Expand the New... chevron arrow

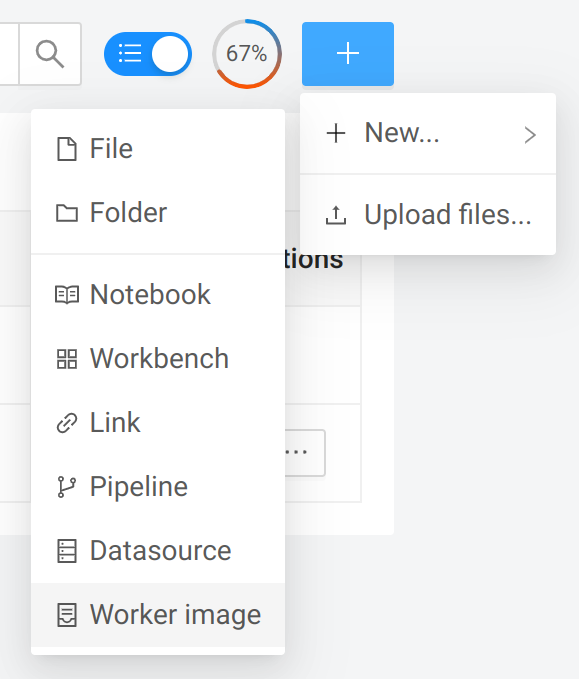coord(530,135)
